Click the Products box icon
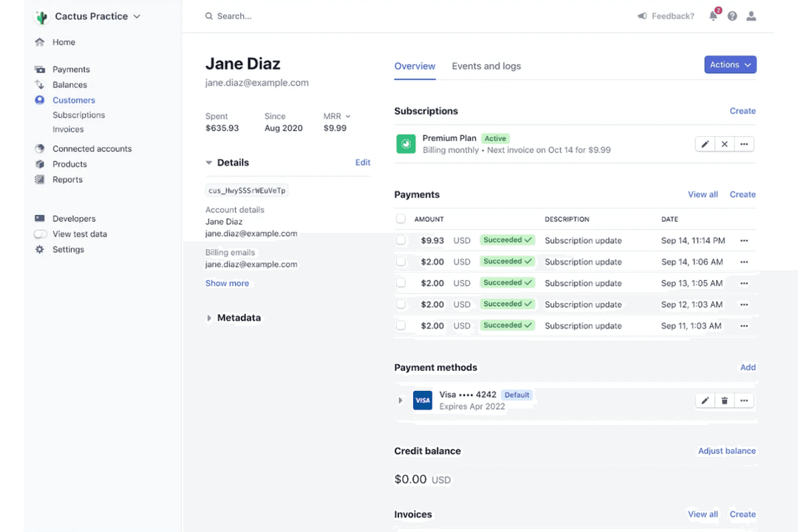Viewport: 798px width, 532px height. tap(40, 164)
